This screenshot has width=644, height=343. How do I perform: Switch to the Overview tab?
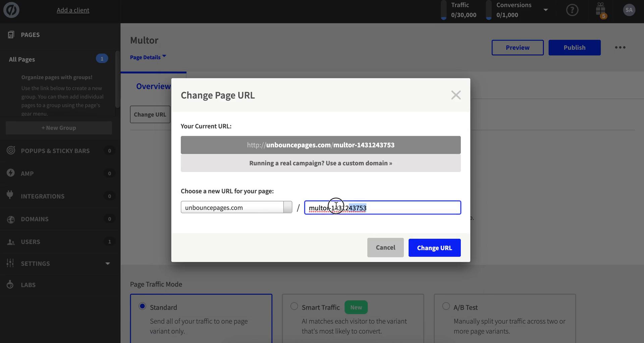tap(153, 86)
